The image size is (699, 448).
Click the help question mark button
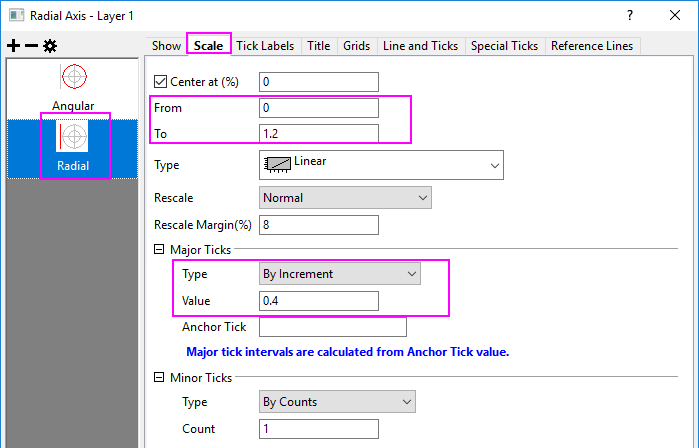[x=629, y=15]
